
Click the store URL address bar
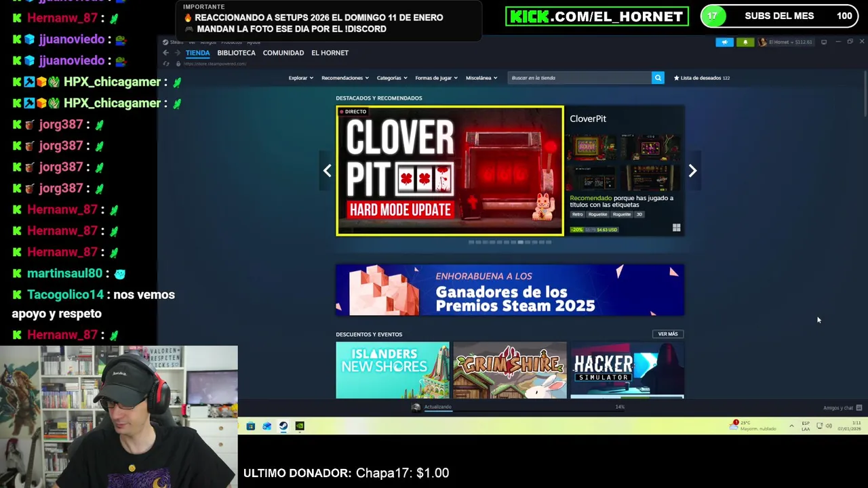pyautogui.click(x=216, y=64)
